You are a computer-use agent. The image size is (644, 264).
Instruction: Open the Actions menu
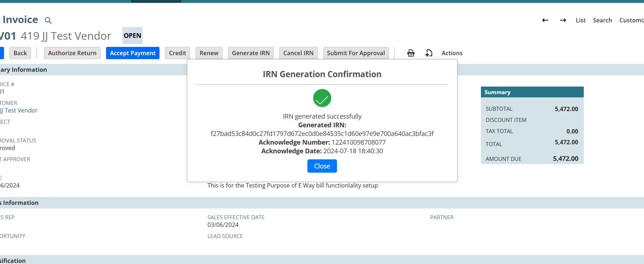[x=452, y=53]
